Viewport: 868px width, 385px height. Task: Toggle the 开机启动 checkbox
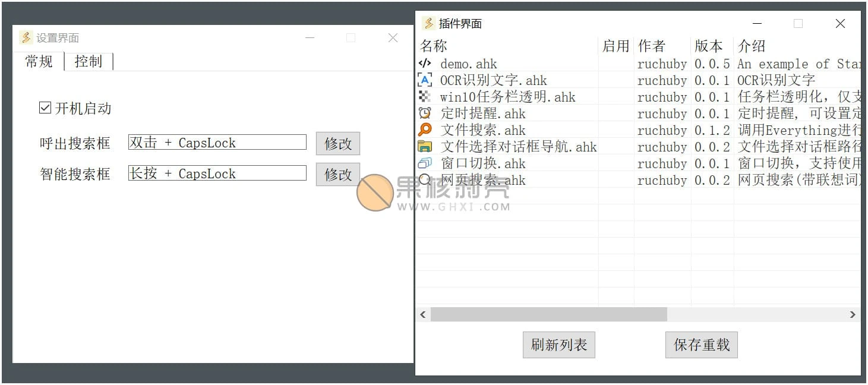[x=45, y=108]
